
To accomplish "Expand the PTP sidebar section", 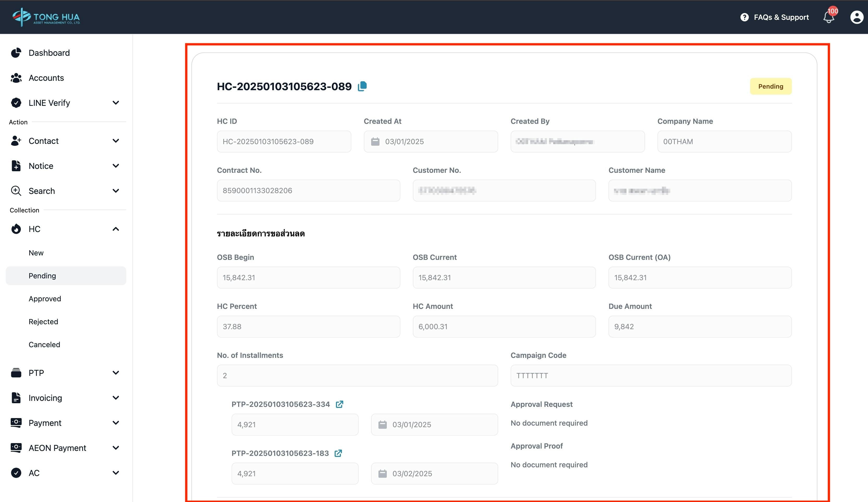I will pos(116,372).
